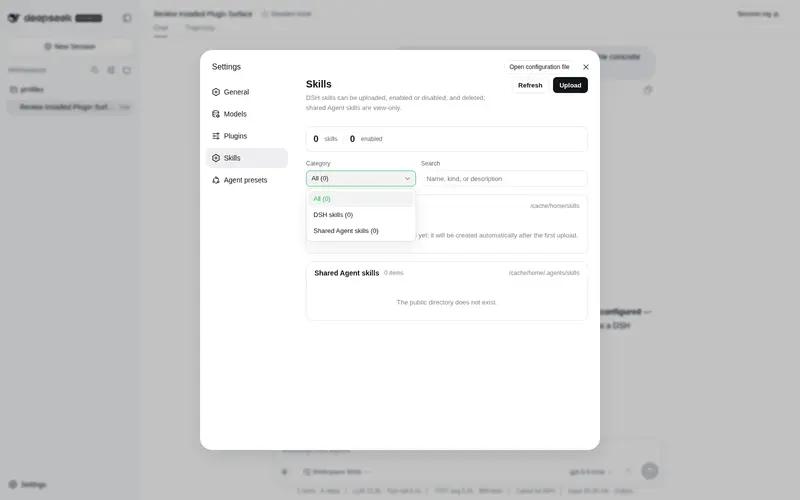Click the Refresh button

[x=530, y=85]
